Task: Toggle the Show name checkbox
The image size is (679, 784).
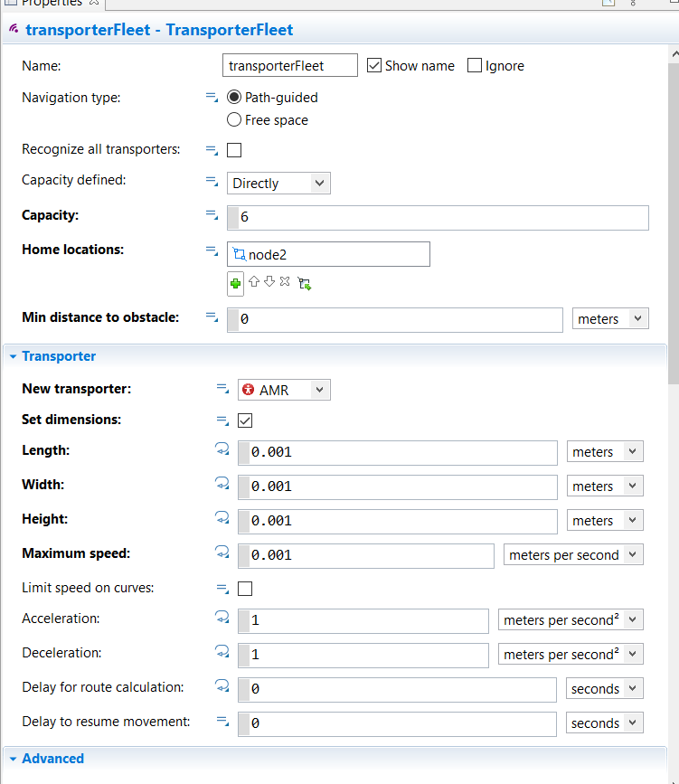Action: pos(374,65)
